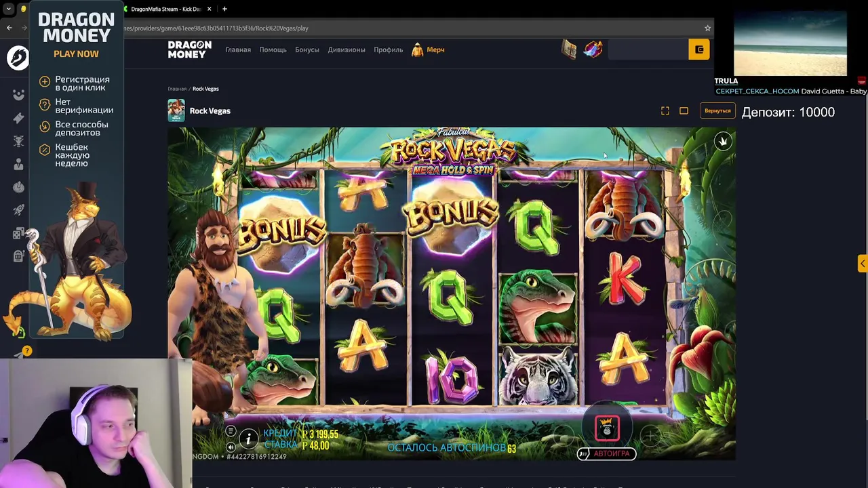
Task: Expand the orange side panel arrow
Action: (x=863, y=263)
